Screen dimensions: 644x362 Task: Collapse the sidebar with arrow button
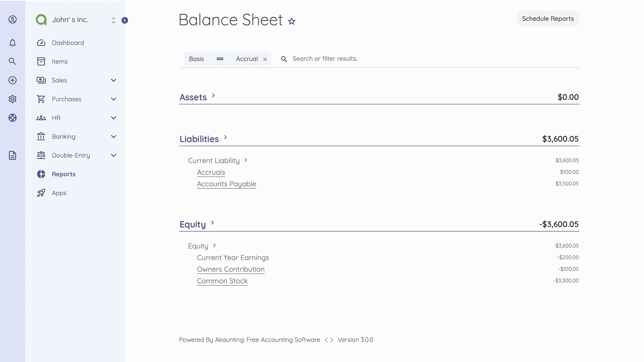tap(125, 20)
